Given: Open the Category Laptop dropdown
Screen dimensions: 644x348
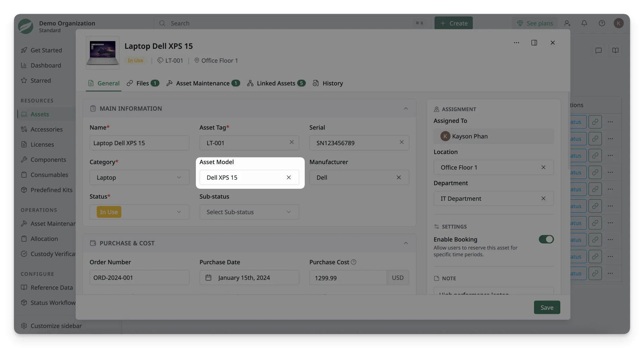Looking at the screenshot, I should coord(139,177).
